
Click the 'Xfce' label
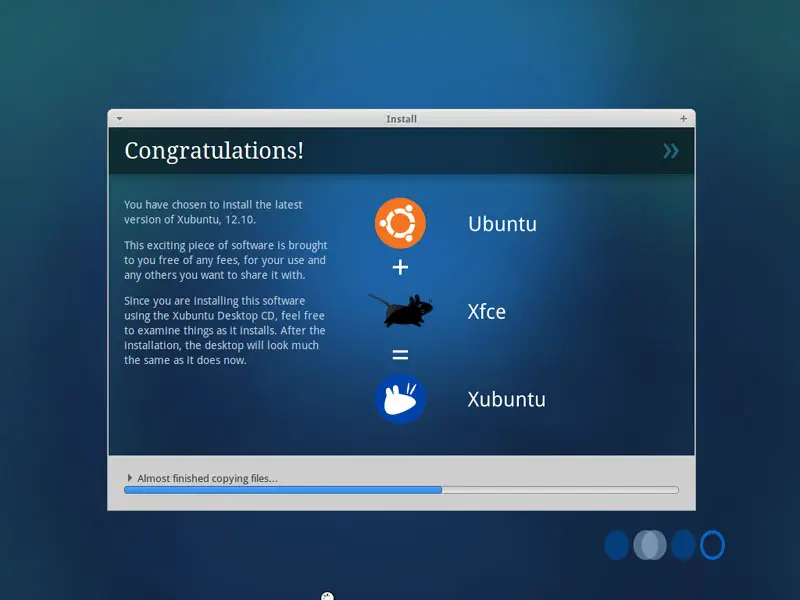click(487, 312)
